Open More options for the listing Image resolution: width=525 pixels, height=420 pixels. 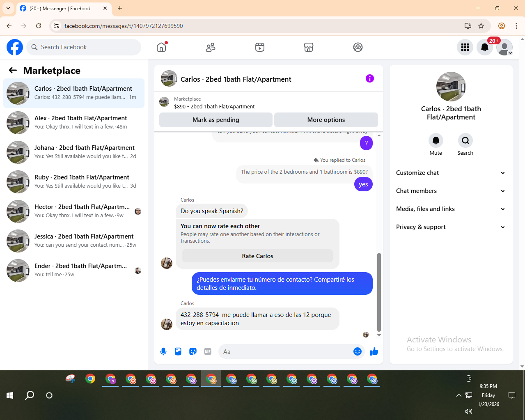(x=326, y=120)
